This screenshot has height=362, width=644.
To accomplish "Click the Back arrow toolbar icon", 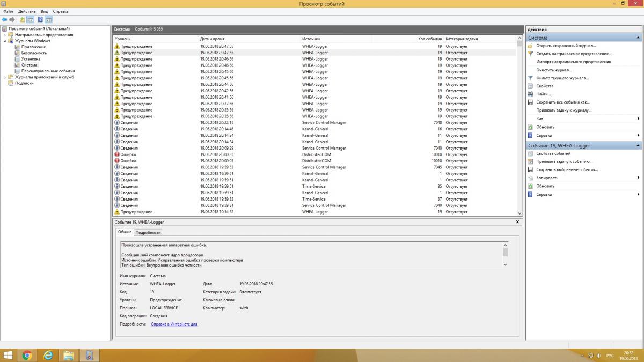I will point(4,20).
